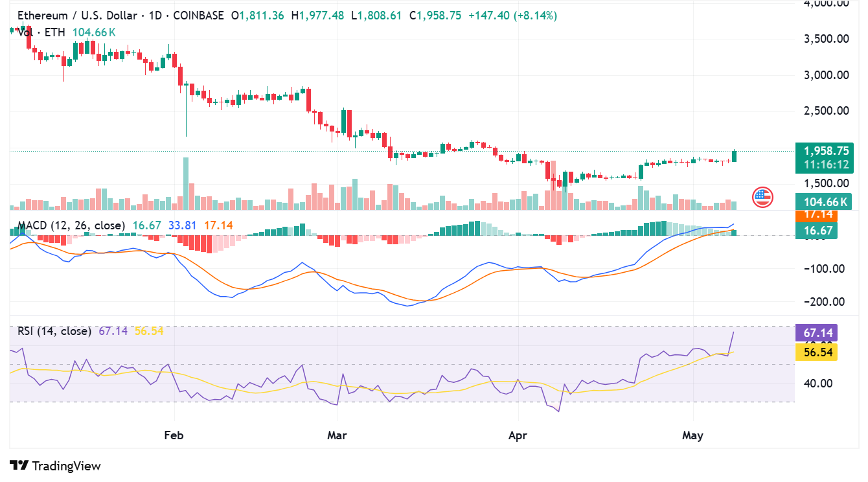Select the Vol · ETH indicator label
Image resolution: width=868 pixels, height=482 pixels.
click(x=43, y=32)
